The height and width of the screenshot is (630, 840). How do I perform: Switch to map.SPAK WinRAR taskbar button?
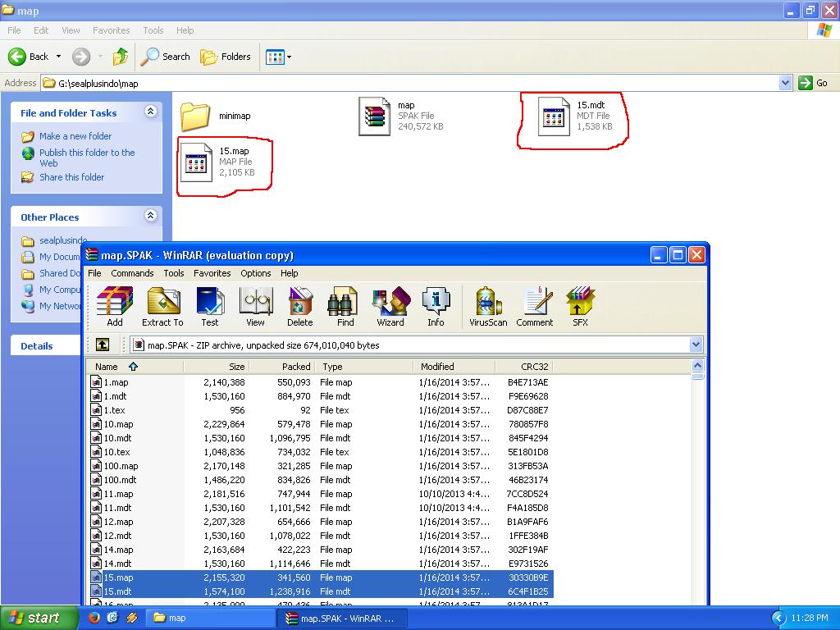(343, 618)
